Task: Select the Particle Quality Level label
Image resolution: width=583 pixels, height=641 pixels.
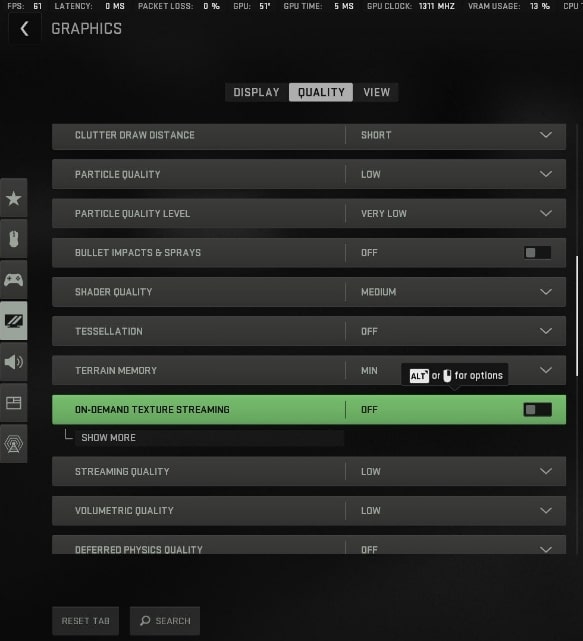Action: (132, 213)
